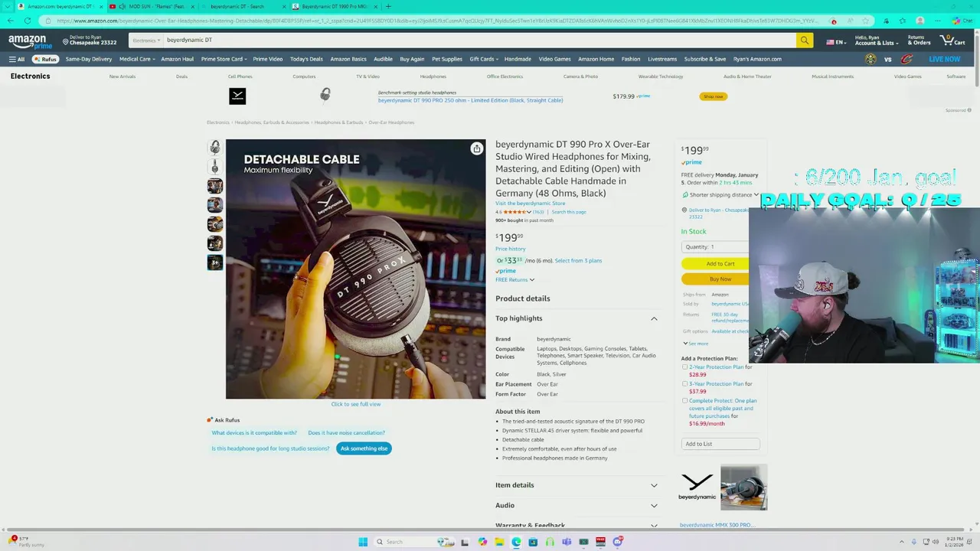Click the beyerdynamic brand logo in sidebar
Image resolution: width=980 pixels, height=551 pixels.
[x=697, y=487]
